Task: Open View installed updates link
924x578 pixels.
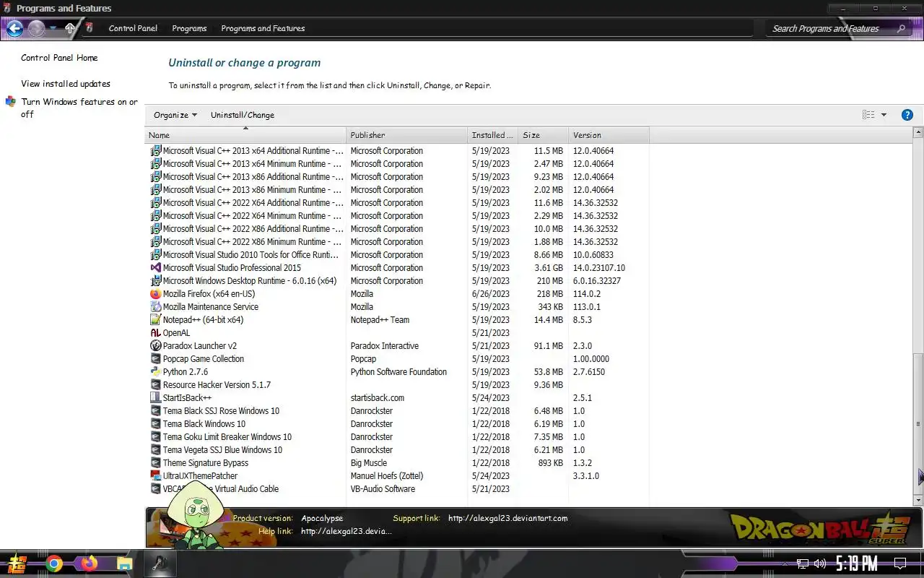Action: [66, 84]
